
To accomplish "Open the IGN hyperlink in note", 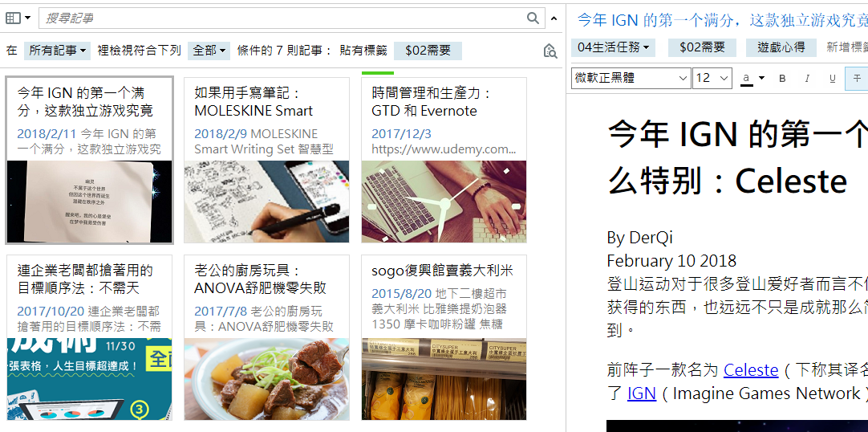I will coord(642,393).
